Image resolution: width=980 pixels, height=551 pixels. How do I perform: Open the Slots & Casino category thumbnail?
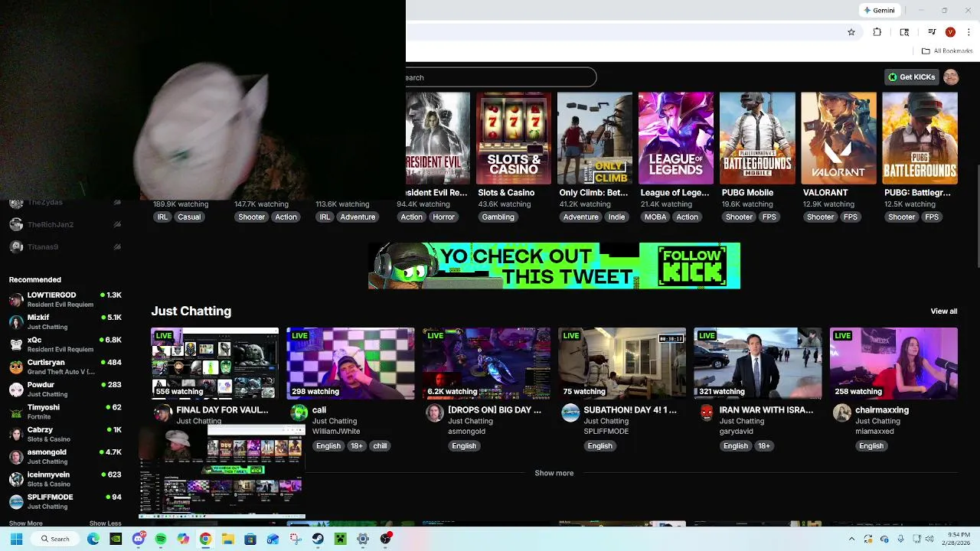click(514, 139)
